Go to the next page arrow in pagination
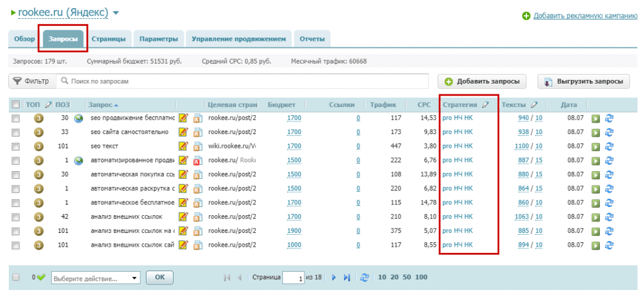The image size is (644, 297). (x=334, y=277)
